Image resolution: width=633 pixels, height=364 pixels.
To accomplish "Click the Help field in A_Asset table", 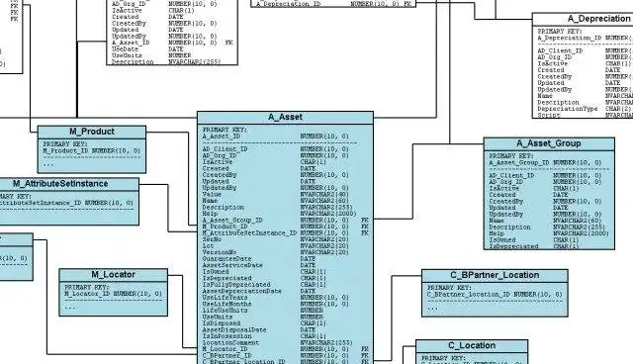I will coord(279,214).
